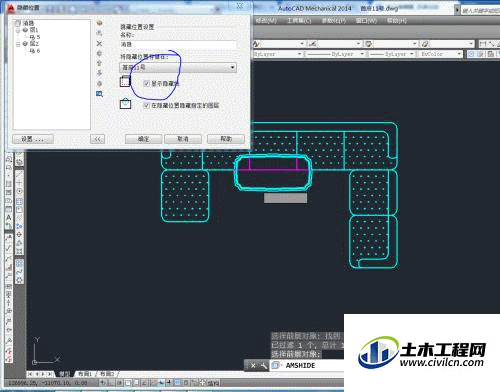This screenshot has width=500, height=392.
Task: Click the 消隐 label atop the hide-situation tree
Action: pyautogui.click(x=28, y=23)
